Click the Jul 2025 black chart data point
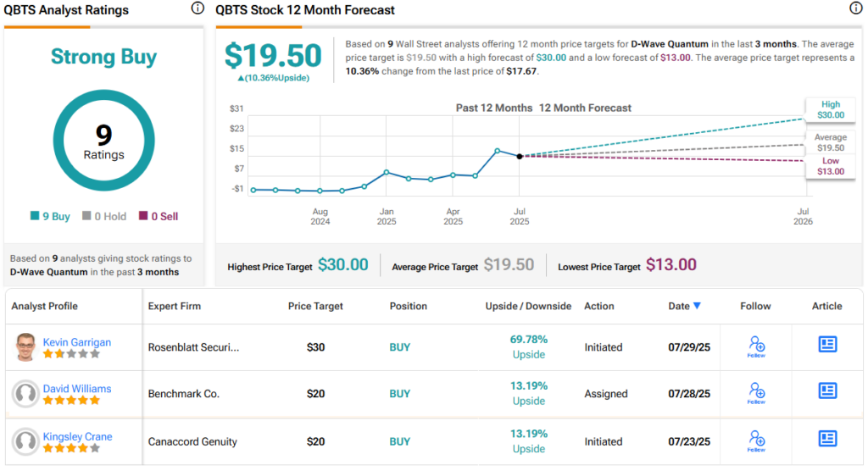868x471 pixels. 519,156
